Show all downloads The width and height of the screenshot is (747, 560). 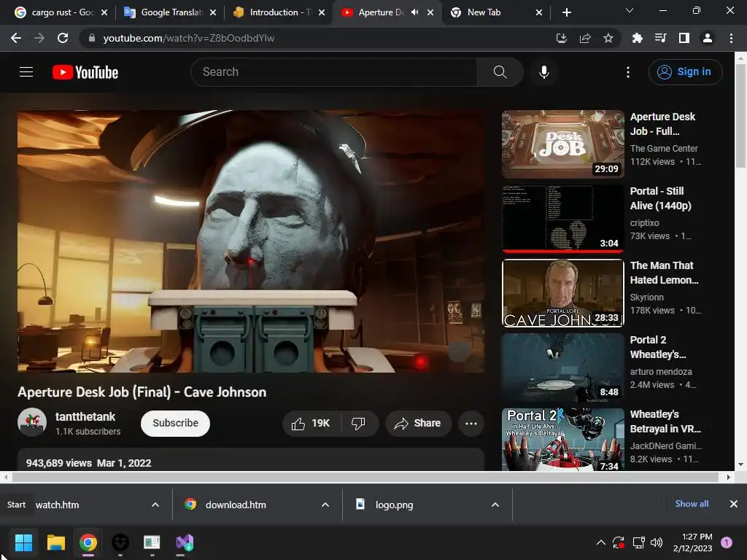[x=692, y=504]
